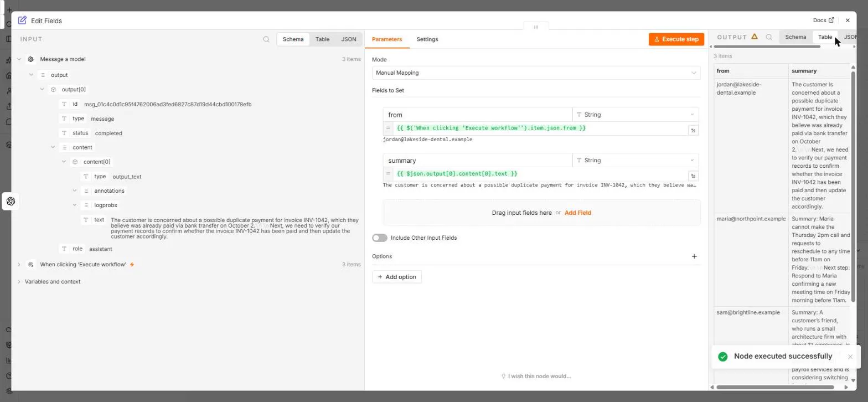868x402 pixels.
Task: Close the Edit Fields dialog
Action: [848, 20]
